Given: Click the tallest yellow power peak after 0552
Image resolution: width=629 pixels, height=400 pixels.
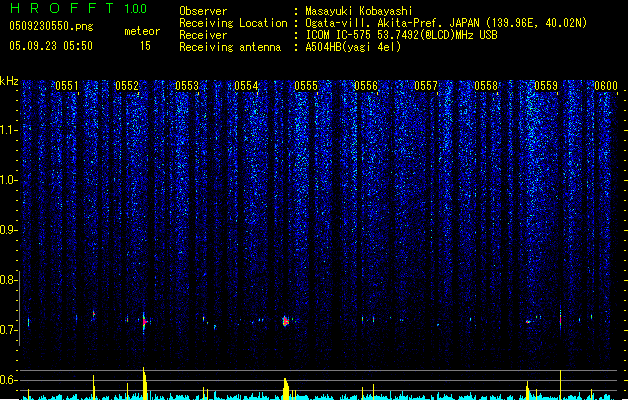Looking at the screenshot, I should point(145,383).
